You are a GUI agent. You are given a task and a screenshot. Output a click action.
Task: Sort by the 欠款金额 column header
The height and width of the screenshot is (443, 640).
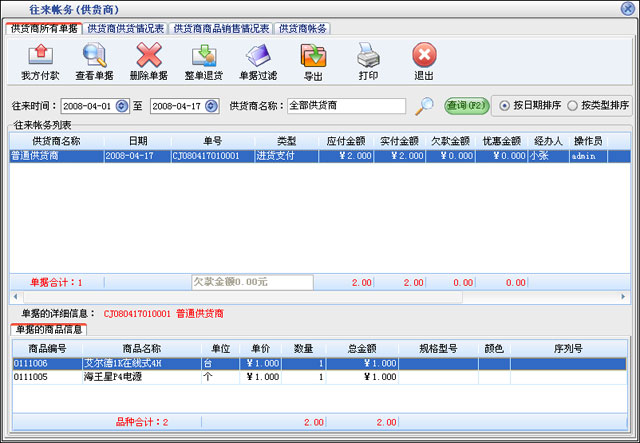pos(450,142)
